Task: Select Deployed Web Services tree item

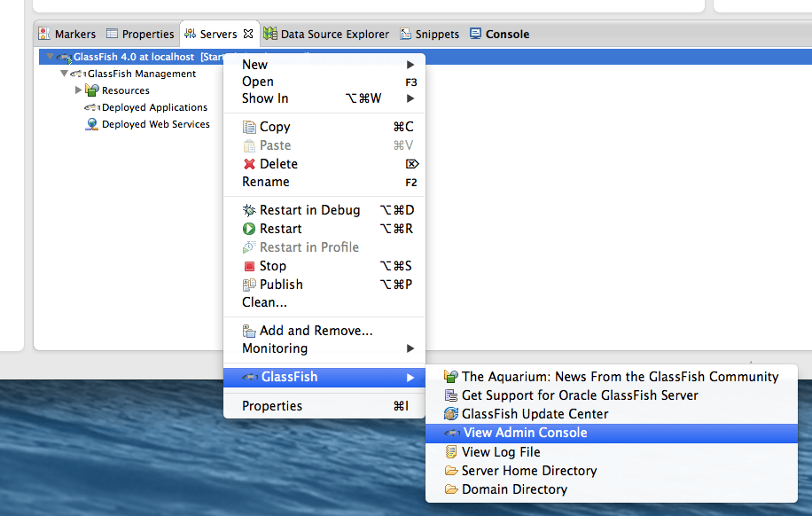Action: (x=155, y=124)
